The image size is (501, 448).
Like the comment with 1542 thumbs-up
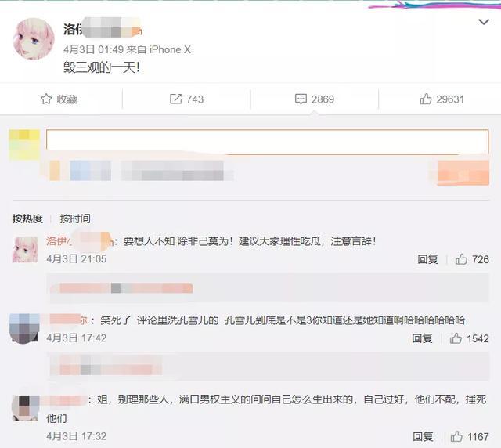click(x=456, y=338)
